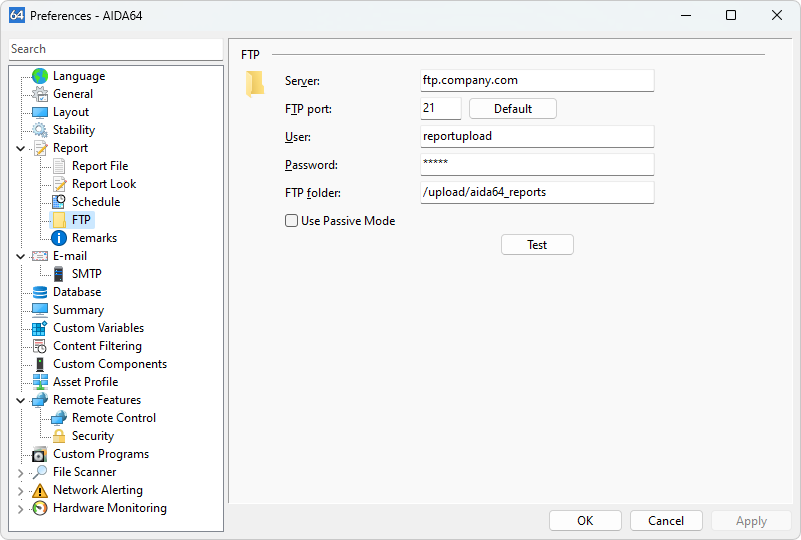This screenshot has height=540, width=801.
Task: Collapse the Remote Features tree node
Action: tap(21, 400)
